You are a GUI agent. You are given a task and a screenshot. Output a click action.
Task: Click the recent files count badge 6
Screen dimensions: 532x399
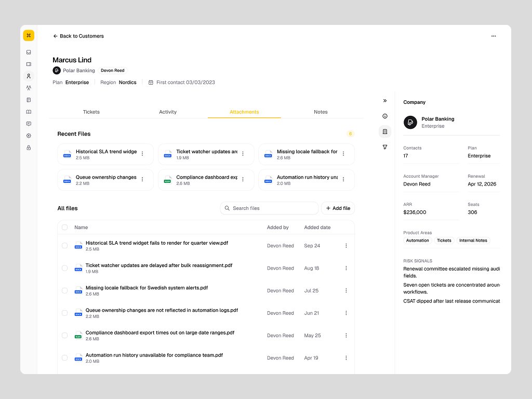351,134
